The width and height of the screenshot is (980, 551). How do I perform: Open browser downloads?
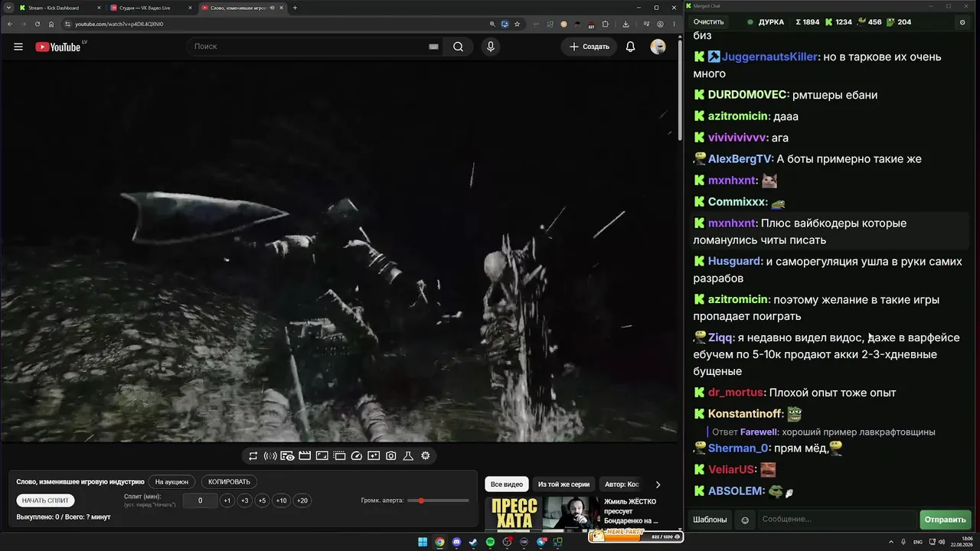tap(626, 24)
